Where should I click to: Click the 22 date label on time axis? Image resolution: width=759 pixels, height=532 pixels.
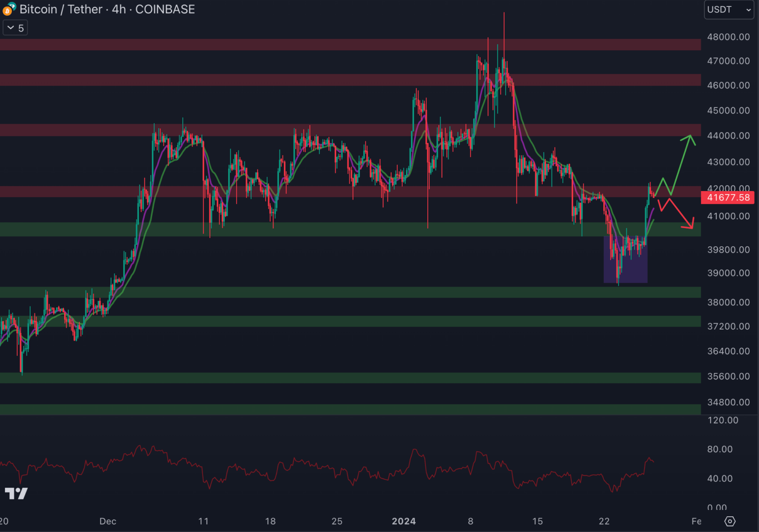coord(604,521)
